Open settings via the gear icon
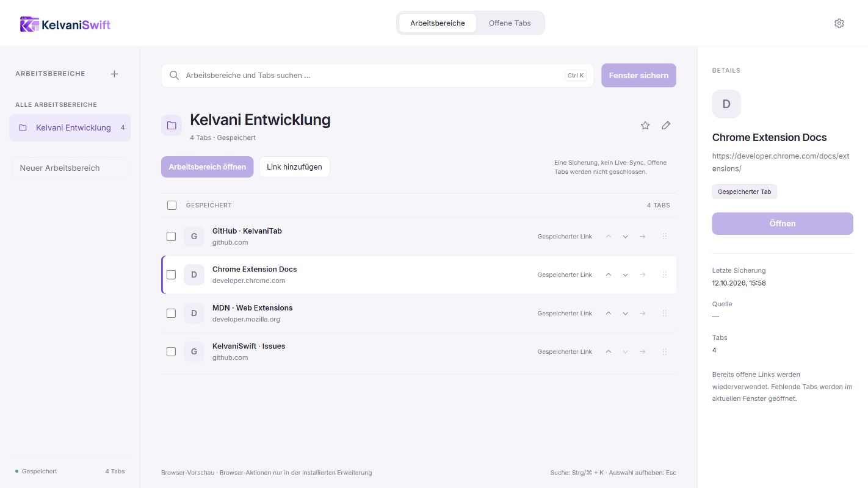 pos(839,23)
